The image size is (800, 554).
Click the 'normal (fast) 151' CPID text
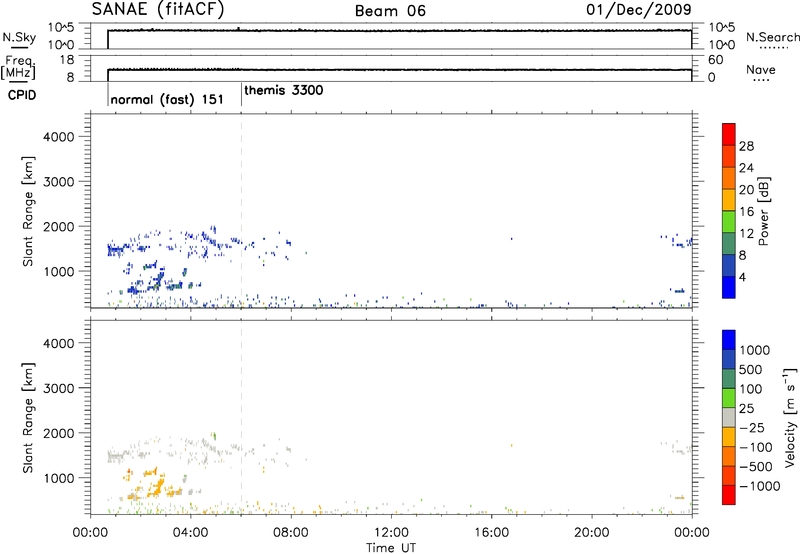167,99
